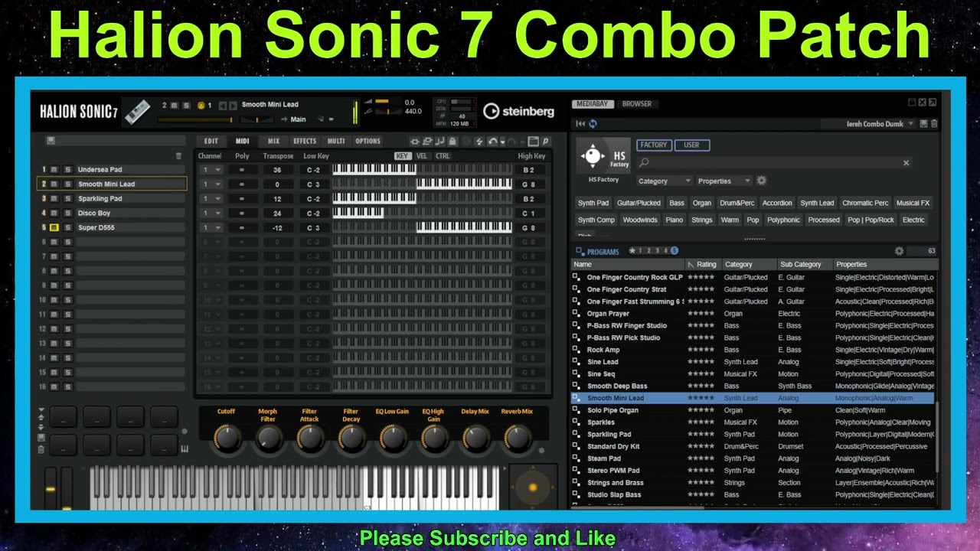
Task: Click the lightning bolt icon in toolbar
Action: click(479, 142)
